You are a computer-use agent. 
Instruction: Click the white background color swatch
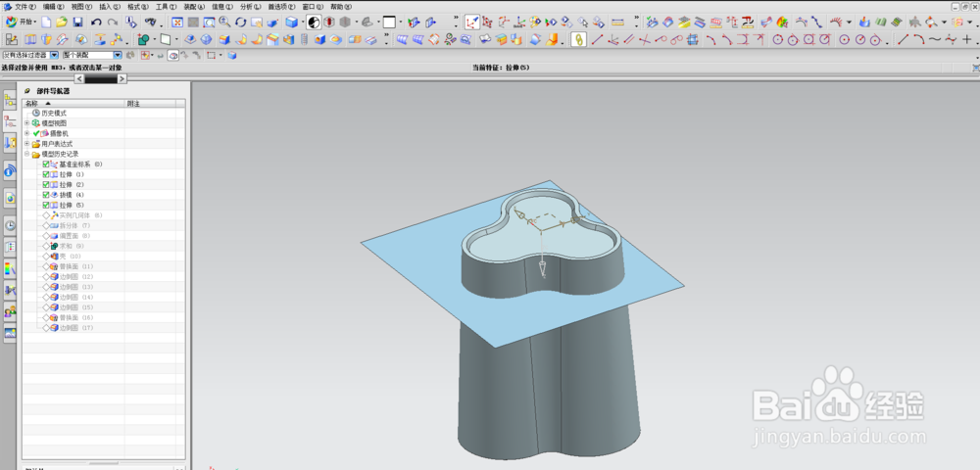(x=389, y=22)
